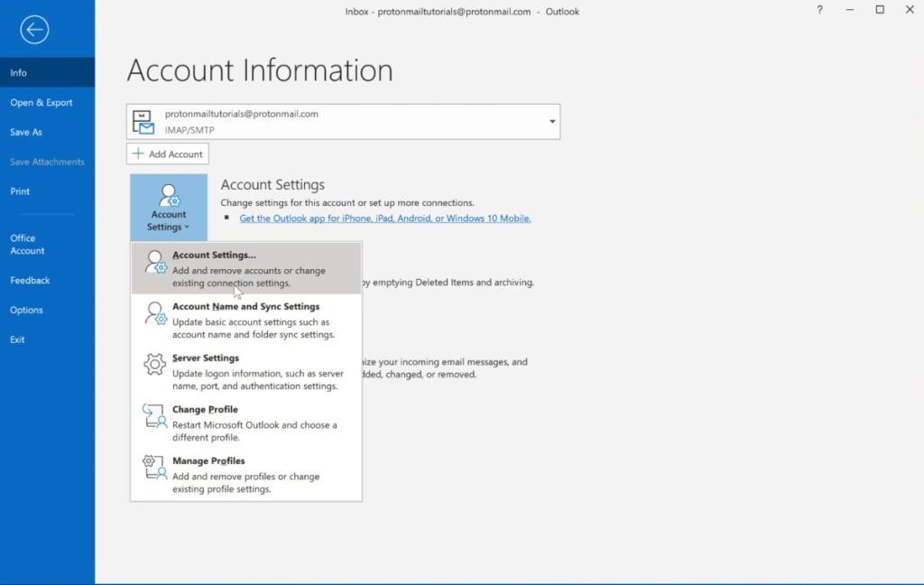Viewport: 924px width, 585px height.
Task: Select Save As in the sidebar
Action: click(26, 132)
